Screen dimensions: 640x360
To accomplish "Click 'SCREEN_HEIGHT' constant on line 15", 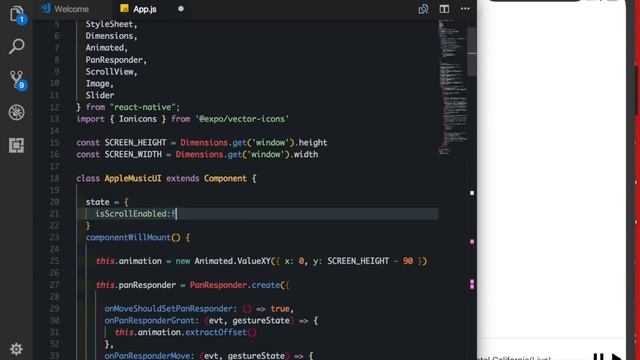I will pos(135,142).
